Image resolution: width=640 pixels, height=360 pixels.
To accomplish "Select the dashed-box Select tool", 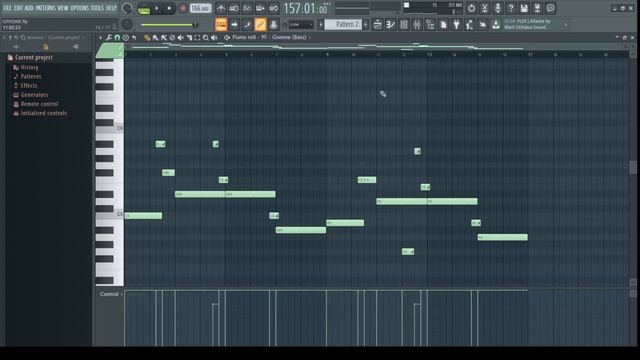I will [x=198, y=38].
